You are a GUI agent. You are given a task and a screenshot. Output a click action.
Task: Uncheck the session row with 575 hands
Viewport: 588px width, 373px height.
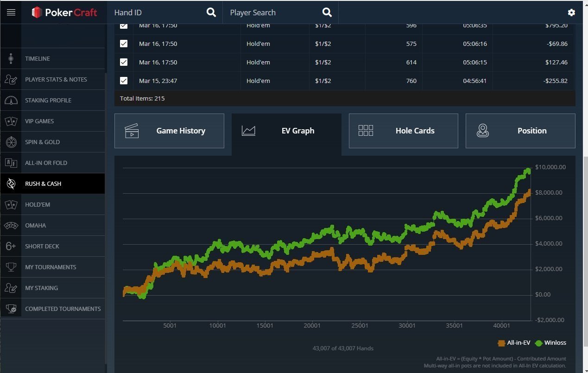coord(124,44)
